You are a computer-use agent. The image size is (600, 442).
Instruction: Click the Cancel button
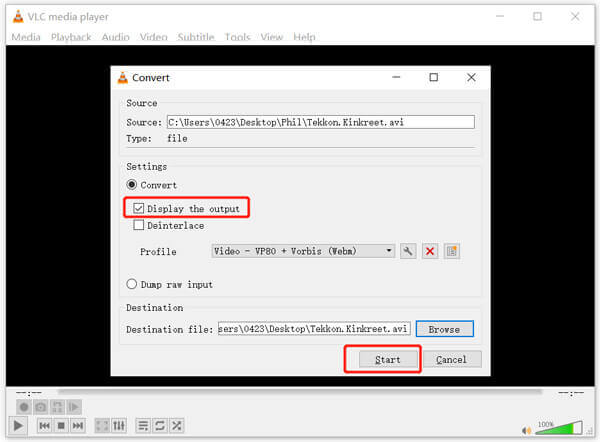452,360
